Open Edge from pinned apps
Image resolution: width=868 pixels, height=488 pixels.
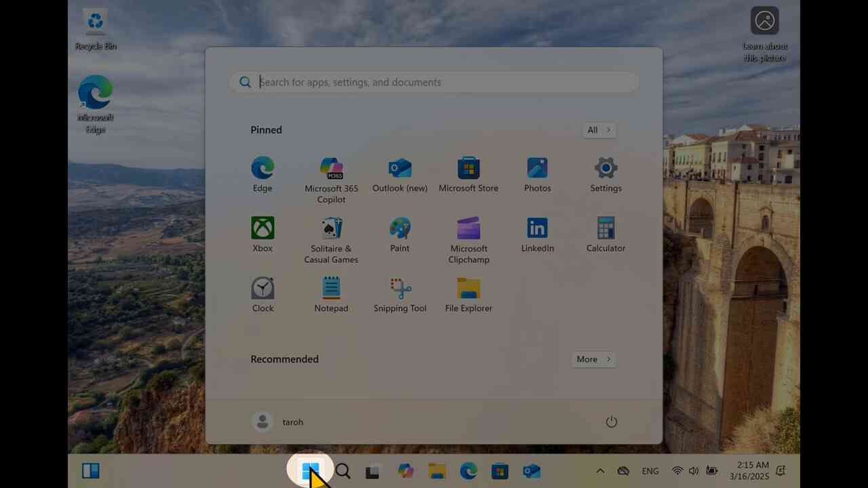point(262,175)
